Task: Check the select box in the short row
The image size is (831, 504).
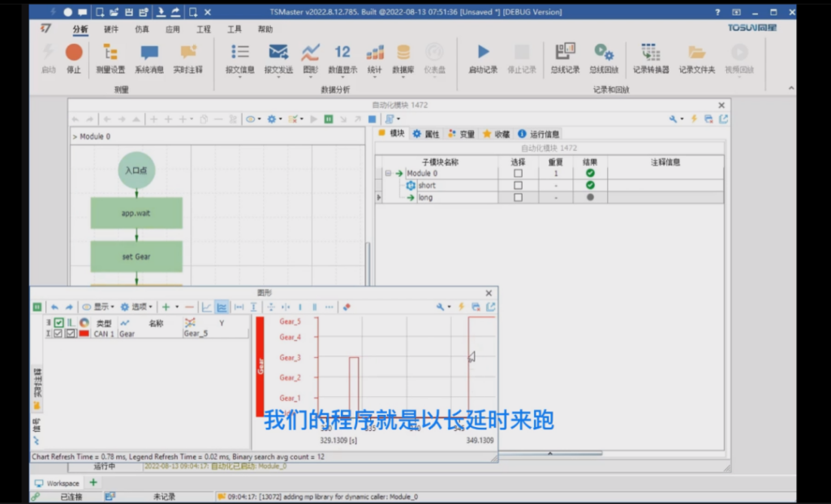Action: [519, 186]
